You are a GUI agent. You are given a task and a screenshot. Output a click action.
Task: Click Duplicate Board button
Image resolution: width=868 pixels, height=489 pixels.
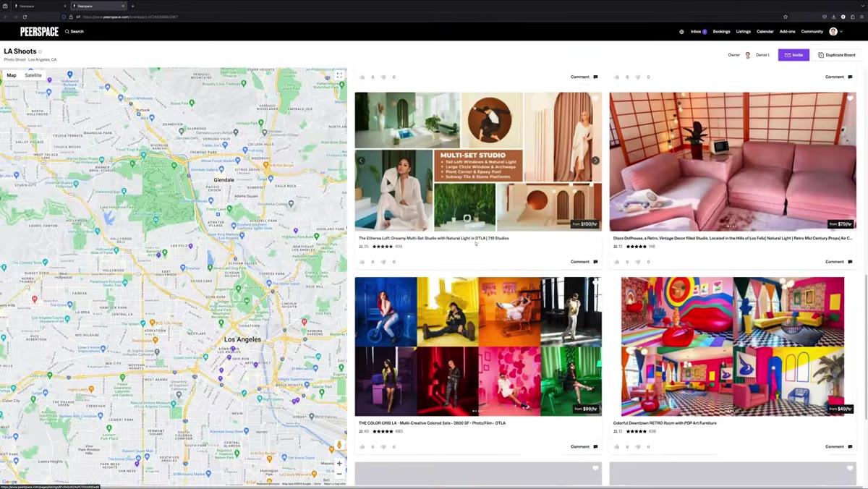pos(836,55)
